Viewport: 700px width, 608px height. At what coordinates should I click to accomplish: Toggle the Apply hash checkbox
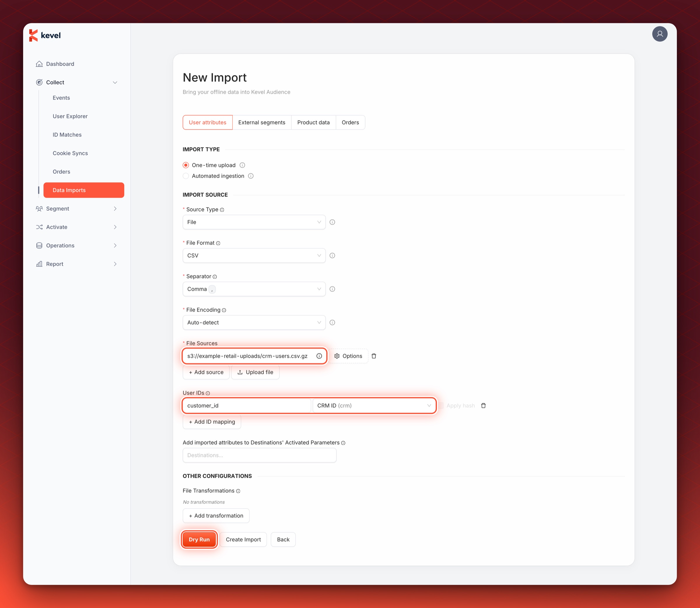(x=441, y=405)
